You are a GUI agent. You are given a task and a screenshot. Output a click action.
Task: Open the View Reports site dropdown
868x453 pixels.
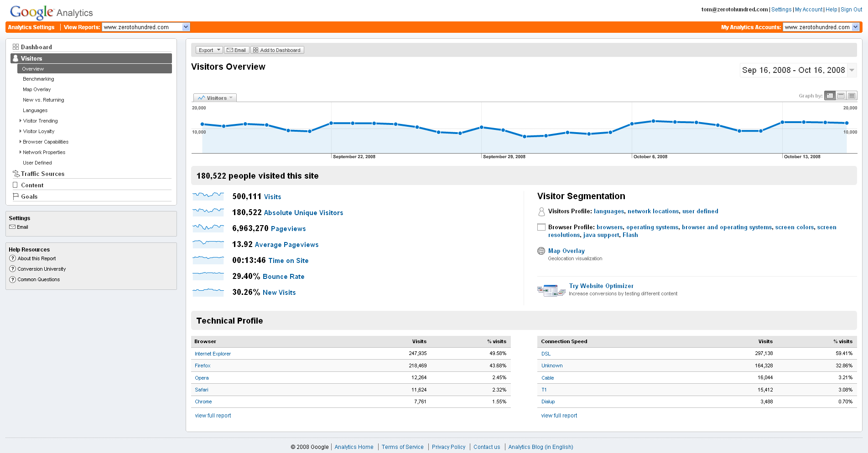pos(146,27)
